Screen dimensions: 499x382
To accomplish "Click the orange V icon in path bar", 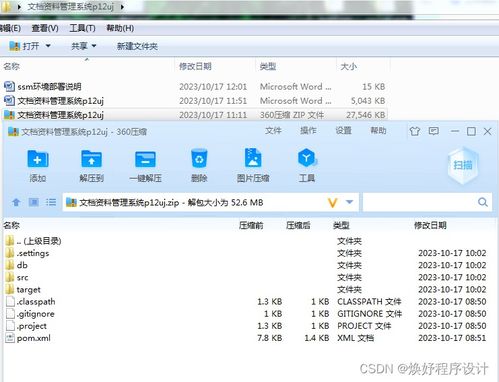I will 333,202.
